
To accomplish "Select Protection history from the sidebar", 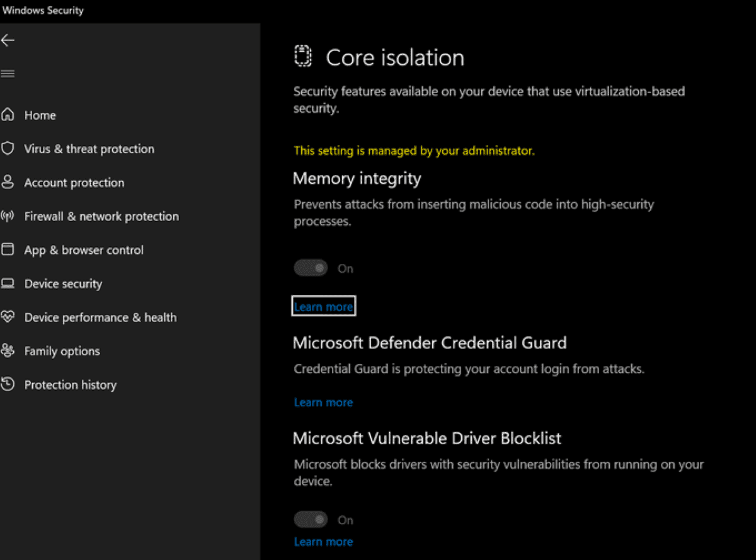I will 70,384.
